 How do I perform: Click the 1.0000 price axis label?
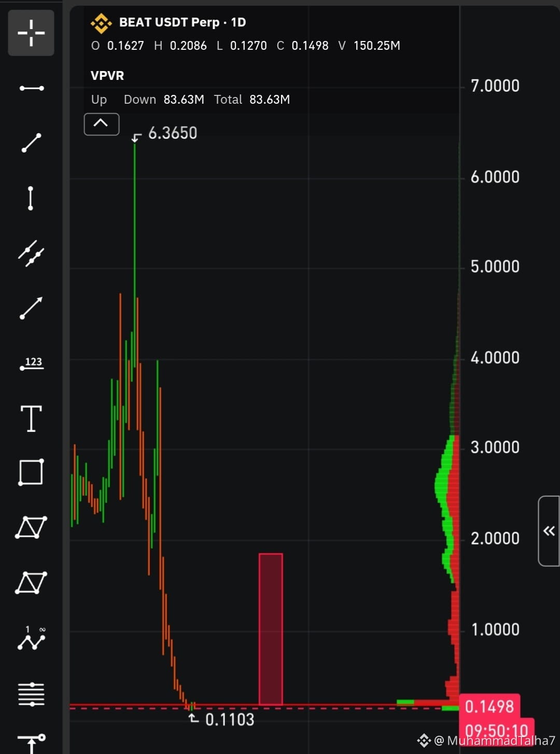pos(495,630)
